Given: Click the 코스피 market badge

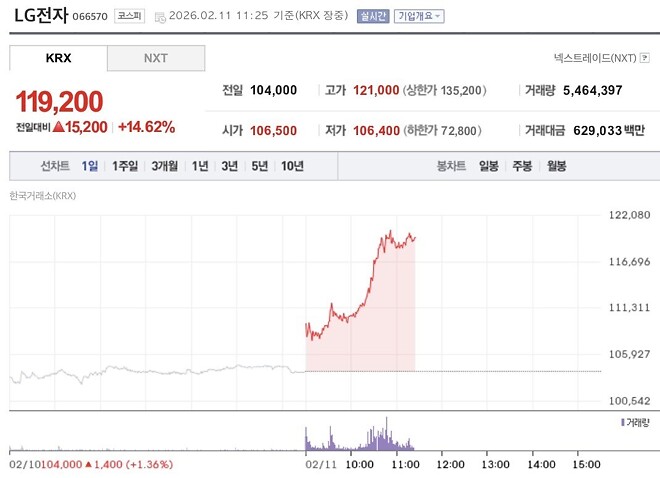Looking at the screenshot, I should [x=130, y=16].
